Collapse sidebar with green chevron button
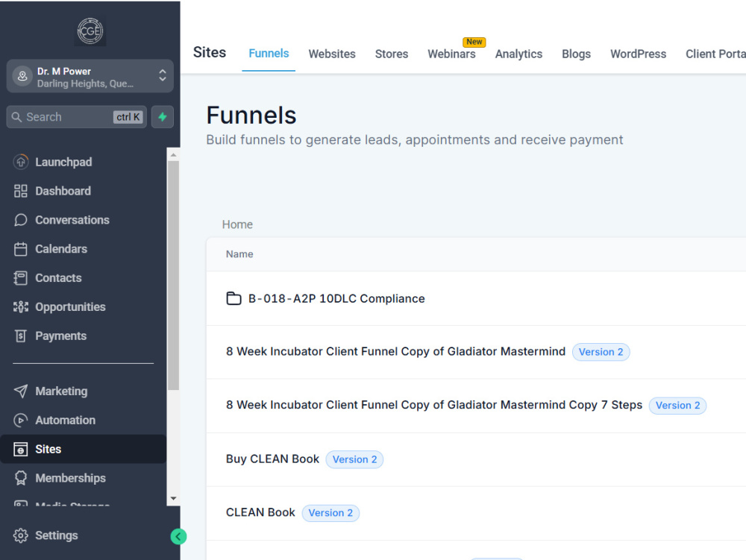This screenshot has height=560, width=746. tap(178, 537)
